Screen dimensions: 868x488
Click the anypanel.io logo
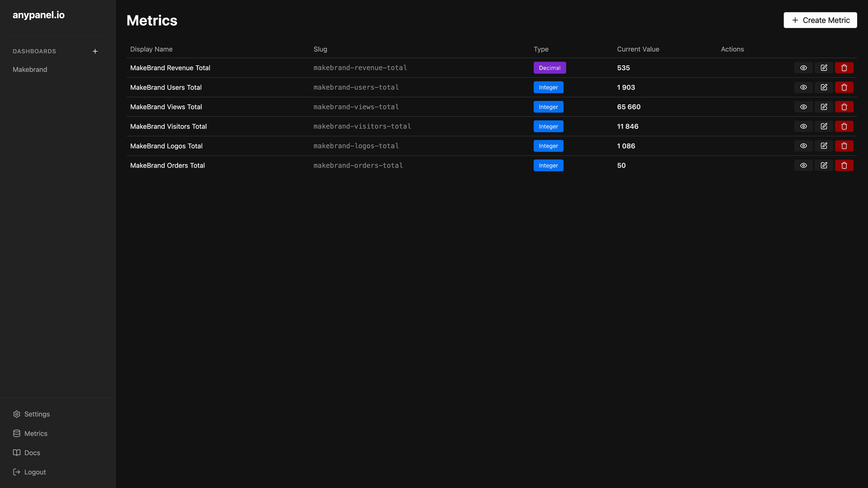[x=39, y=15]
